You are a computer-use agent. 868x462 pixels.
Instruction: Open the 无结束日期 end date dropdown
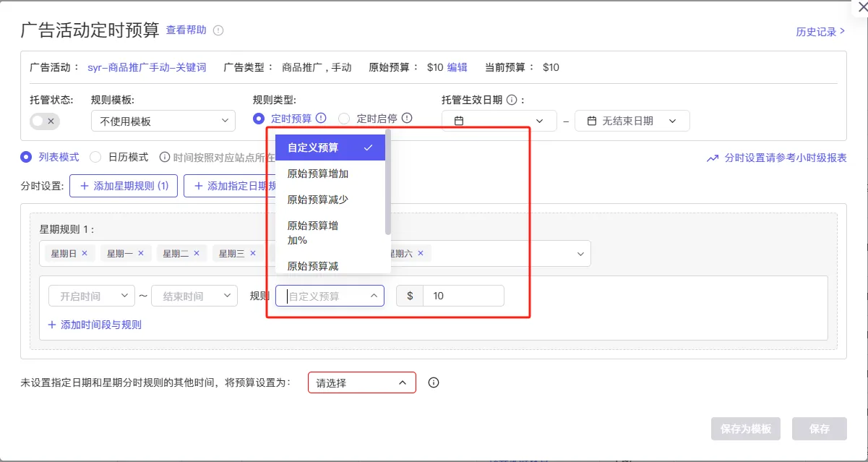click(632, 121)
